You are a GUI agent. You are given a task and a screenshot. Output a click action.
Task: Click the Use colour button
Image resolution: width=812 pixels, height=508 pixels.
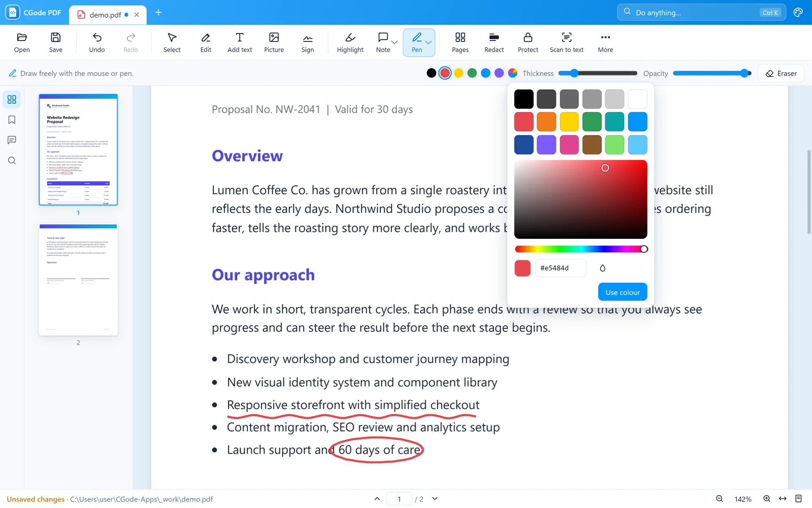coord(623,292)
